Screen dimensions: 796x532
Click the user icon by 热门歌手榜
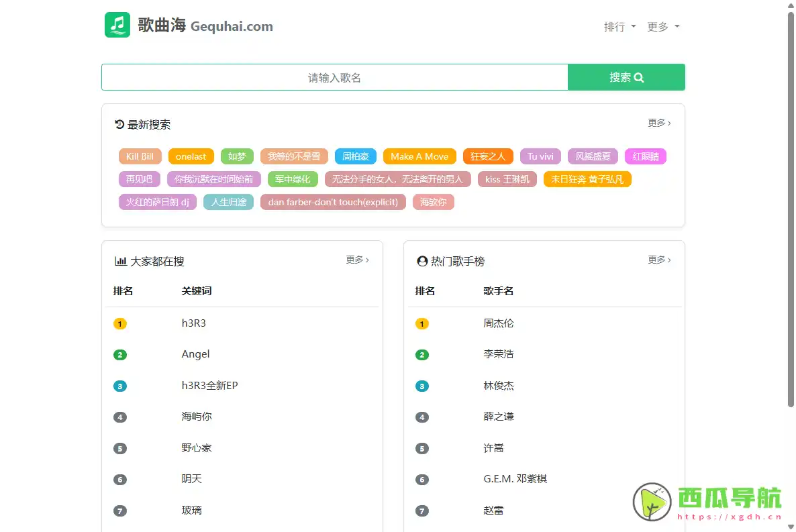[422, 262]
